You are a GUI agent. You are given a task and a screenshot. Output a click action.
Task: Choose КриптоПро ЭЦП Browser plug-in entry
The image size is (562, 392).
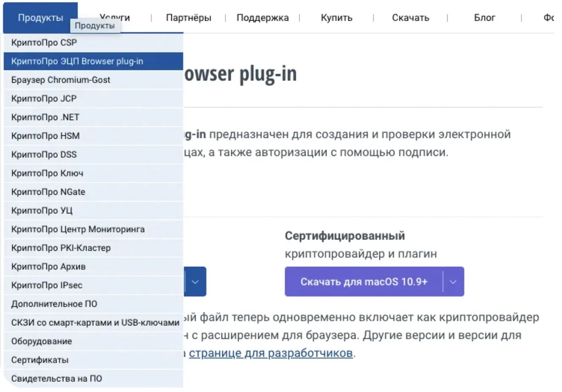[77, 61]
